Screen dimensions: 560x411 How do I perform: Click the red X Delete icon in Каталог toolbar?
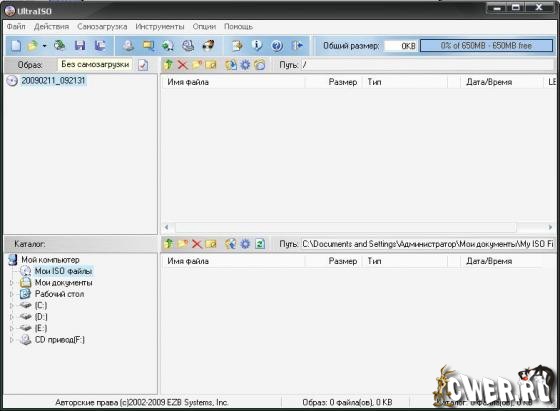coord(197,244)
